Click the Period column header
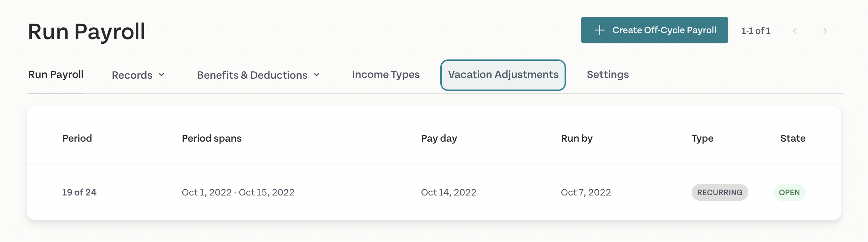The width and height of the screenshot is (868, 242). (77, 138)
